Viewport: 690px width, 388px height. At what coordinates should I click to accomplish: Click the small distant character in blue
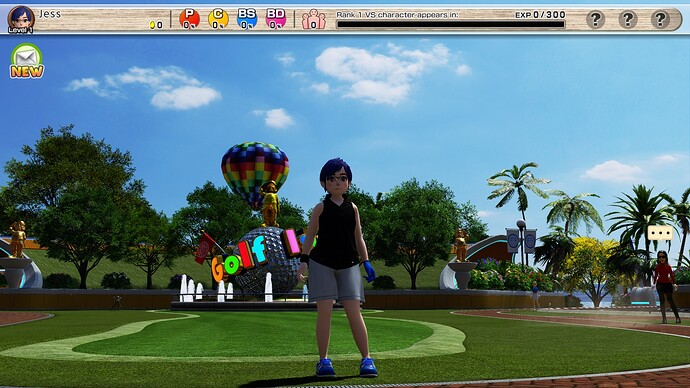(535, 296)
